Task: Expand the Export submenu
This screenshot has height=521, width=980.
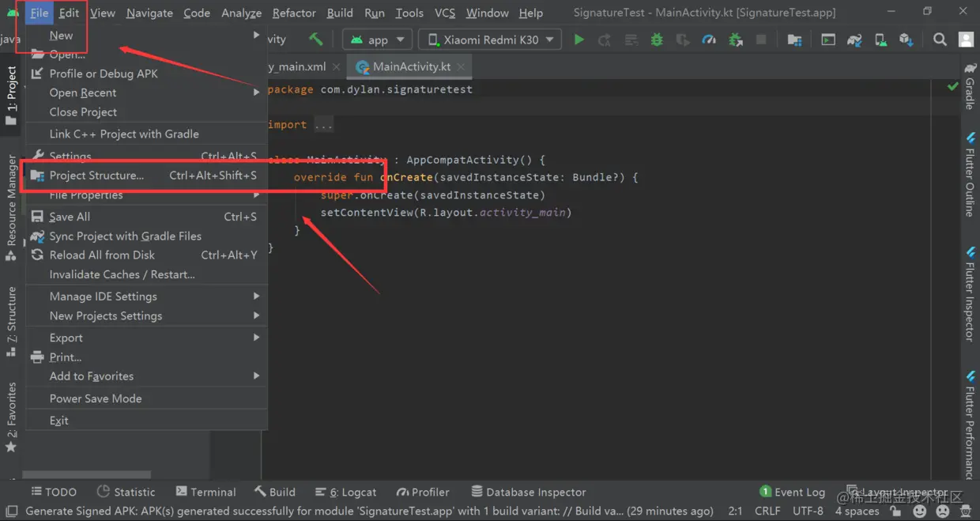Action: coord(146,338)
